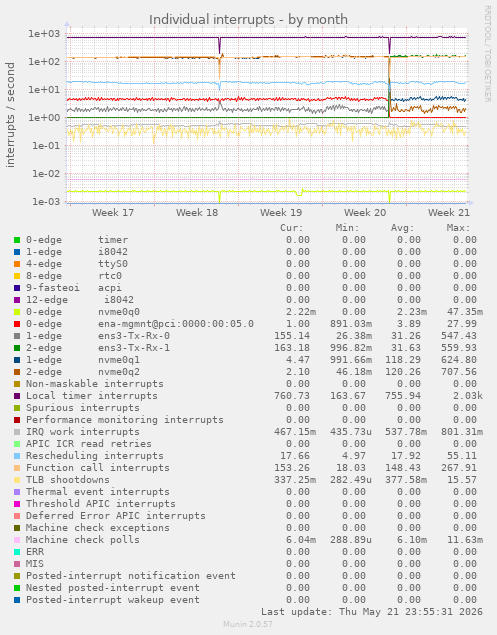The height and width of the screenshot is (635, 497).
Task: Click the Week 19 x-axis label
Action: [x=281, y=213]
